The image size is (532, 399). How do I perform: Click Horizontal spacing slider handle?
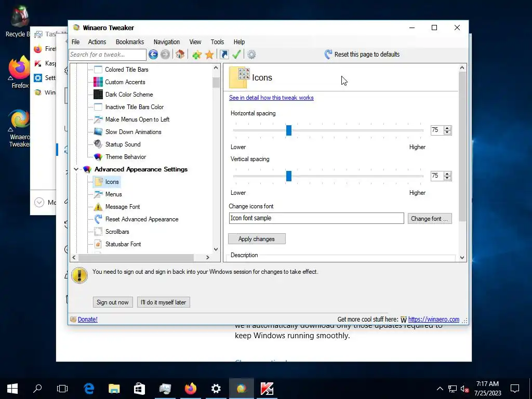[289, 130]
